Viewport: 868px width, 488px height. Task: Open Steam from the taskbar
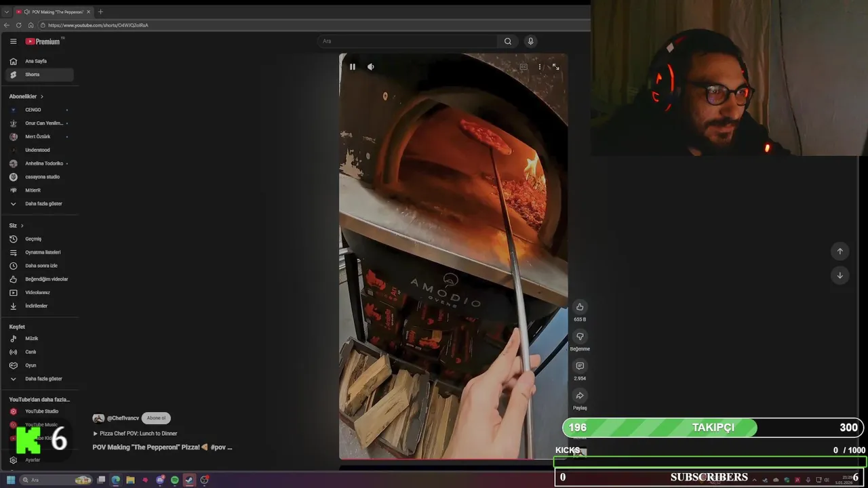(x=189, y=480)
